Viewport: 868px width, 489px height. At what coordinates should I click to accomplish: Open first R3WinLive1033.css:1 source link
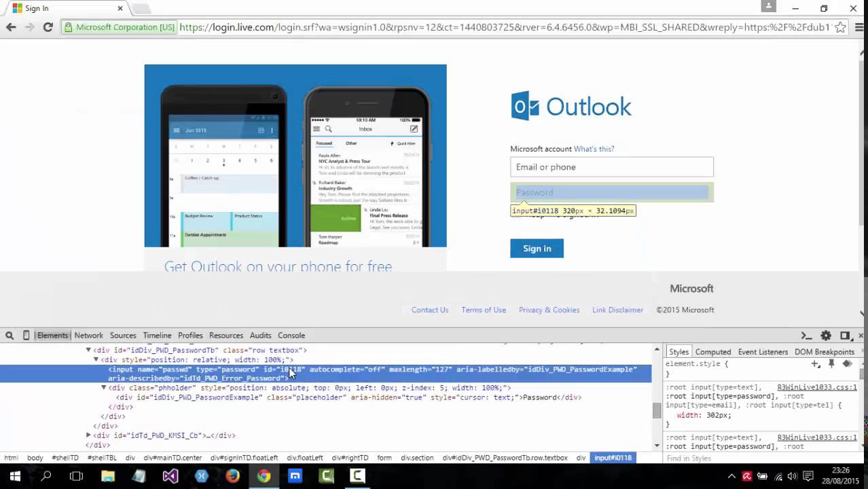pyautogui.click(x=817, y=387)
